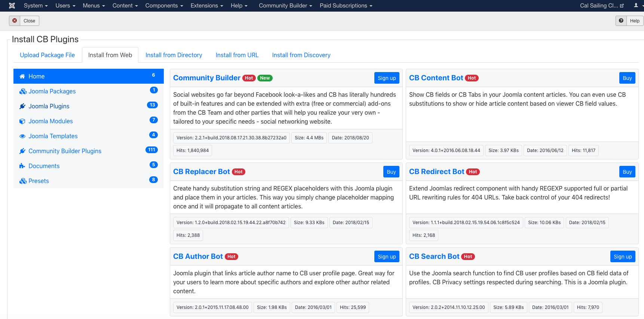The width and height of the screenshot is (644, 319).
Task: Open the Extensions menu
Action: 207,6
